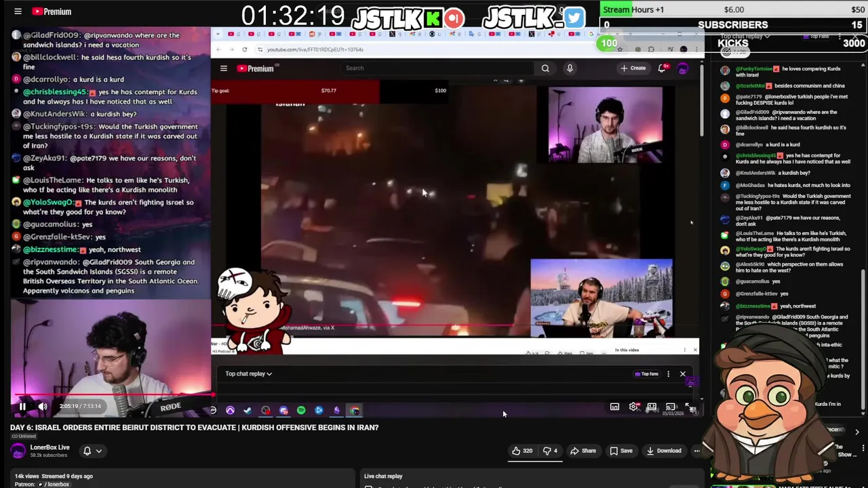Open subtitles on the outer player
Image resolution: width=868 pixels, height=488 pixels.
click(x=614, y=407)
